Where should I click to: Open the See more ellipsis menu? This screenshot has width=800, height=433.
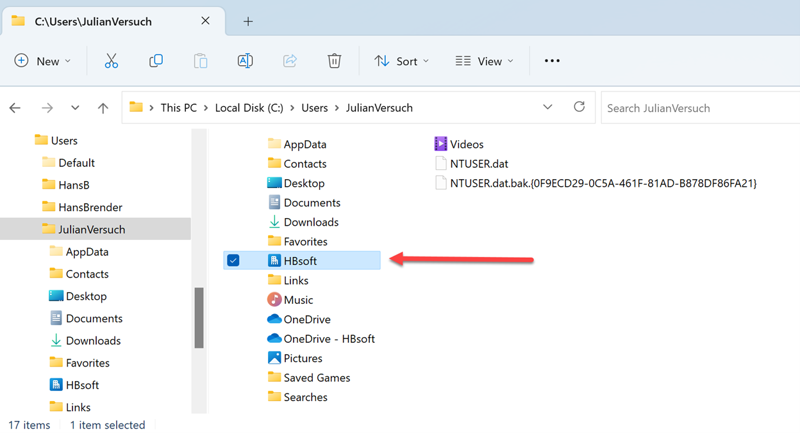point(552,61)
